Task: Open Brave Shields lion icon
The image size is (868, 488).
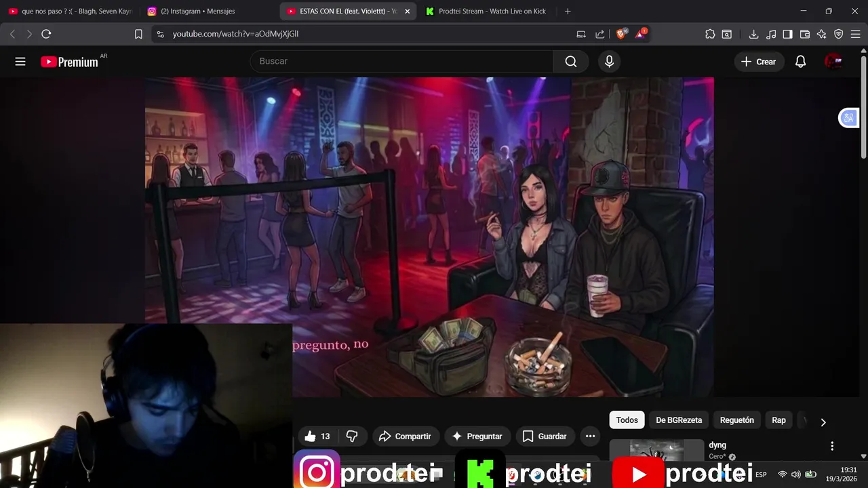Action: click(x=621, y=33)
